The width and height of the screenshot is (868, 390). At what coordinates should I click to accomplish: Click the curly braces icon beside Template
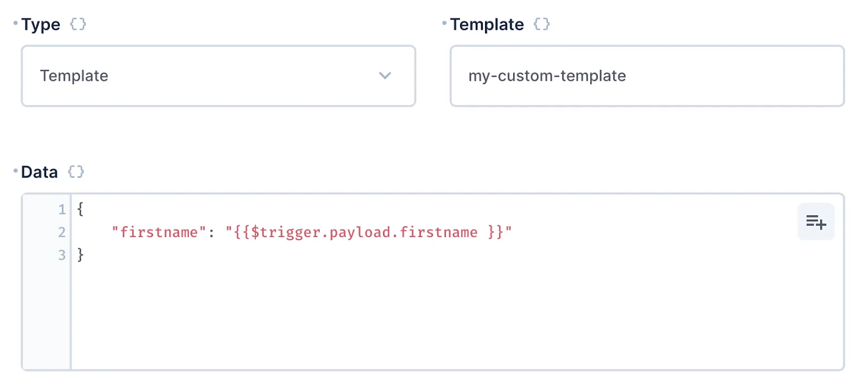(x=541, y=24)
